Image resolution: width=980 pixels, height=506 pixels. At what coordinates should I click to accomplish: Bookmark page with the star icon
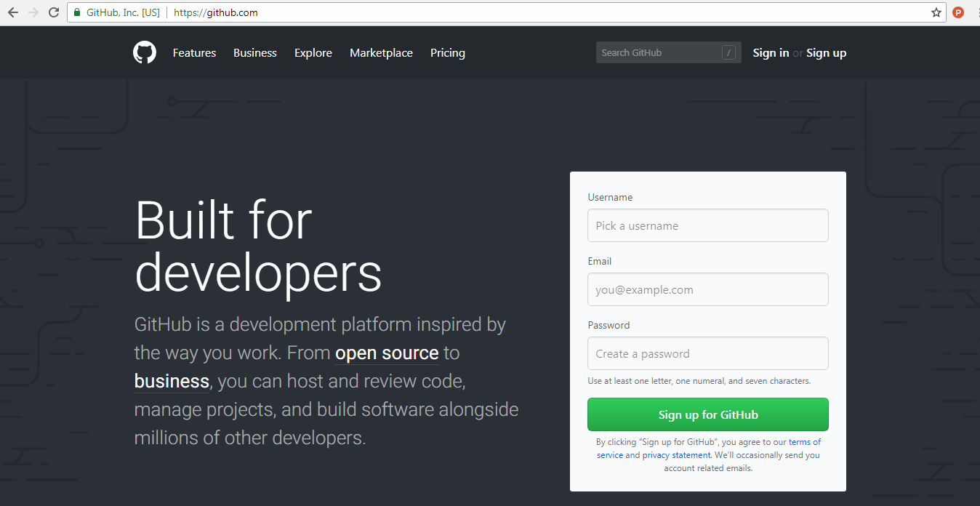(x=936, y=12)
